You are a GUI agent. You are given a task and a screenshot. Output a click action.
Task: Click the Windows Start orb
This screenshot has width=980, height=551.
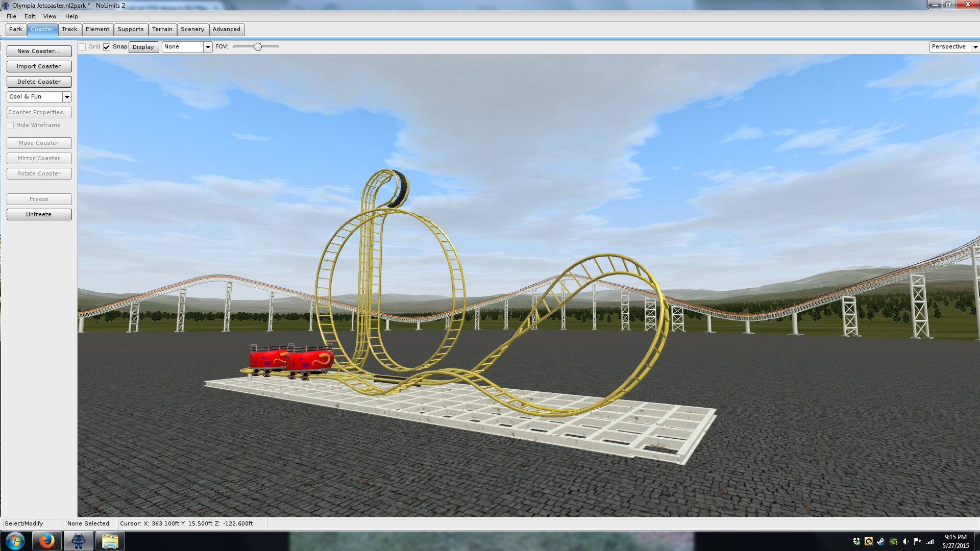[15, 541]
